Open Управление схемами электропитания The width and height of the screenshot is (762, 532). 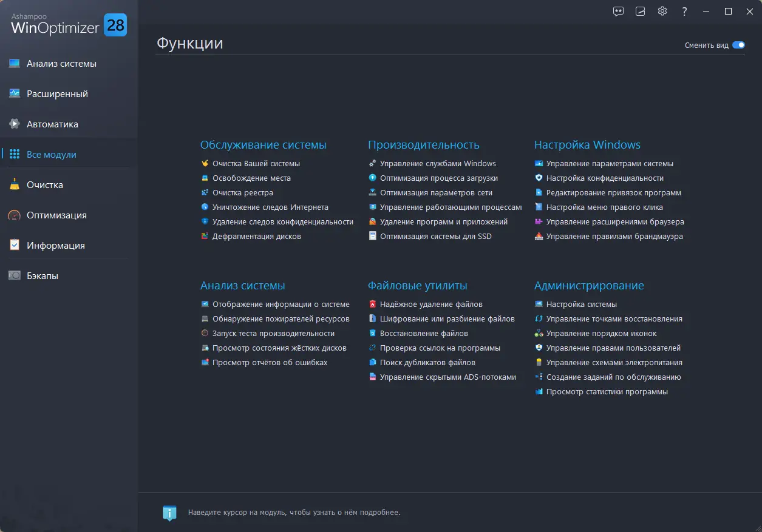pyautogui.click(x=614, y=363)
